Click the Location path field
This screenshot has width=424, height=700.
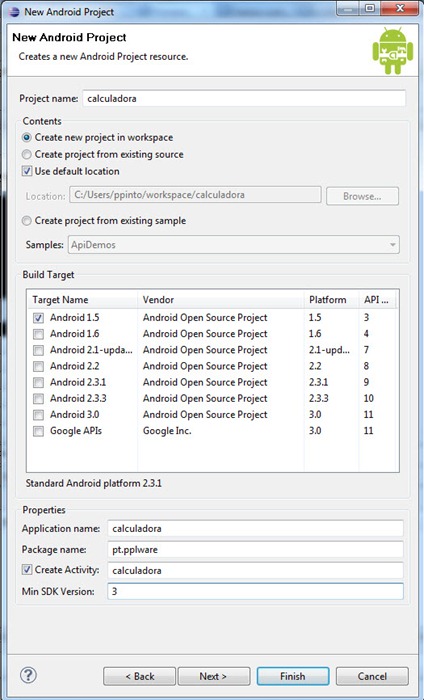pyautogui.click(x=195, y=195)
